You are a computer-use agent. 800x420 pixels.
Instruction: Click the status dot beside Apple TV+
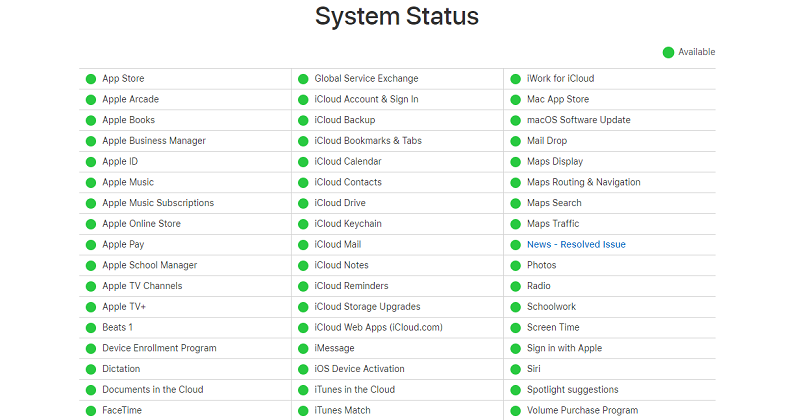point(91,307)
